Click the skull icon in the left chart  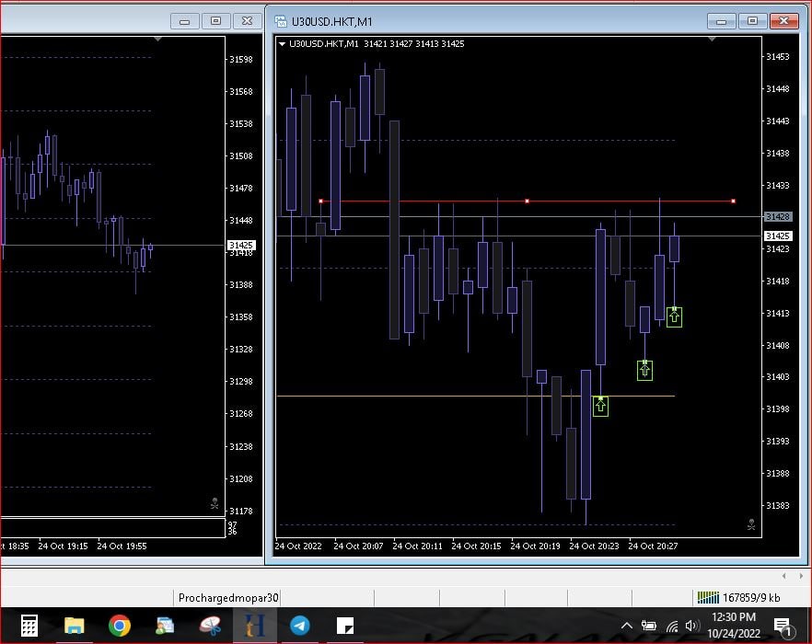(215, 503)
